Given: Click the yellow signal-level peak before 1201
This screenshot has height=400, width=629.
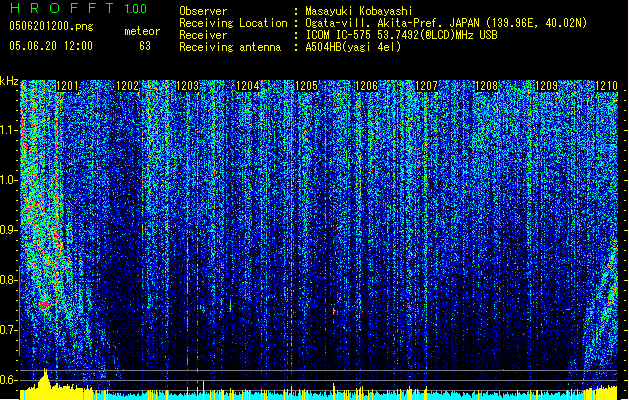Looking at the screenshot, I should click(45, 379).
